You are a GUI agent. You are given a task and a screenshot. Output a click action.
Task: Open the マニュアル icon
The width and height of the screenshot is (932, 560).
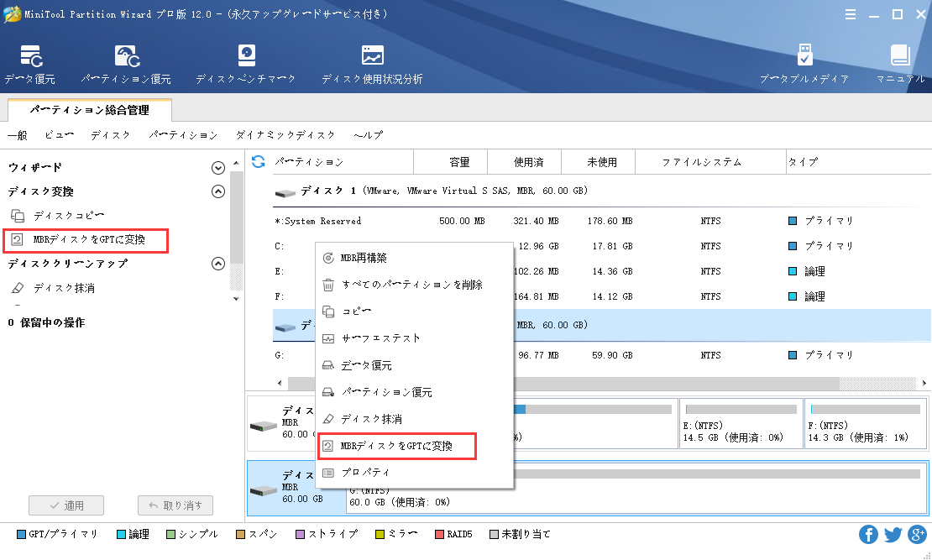coord(900,64)
